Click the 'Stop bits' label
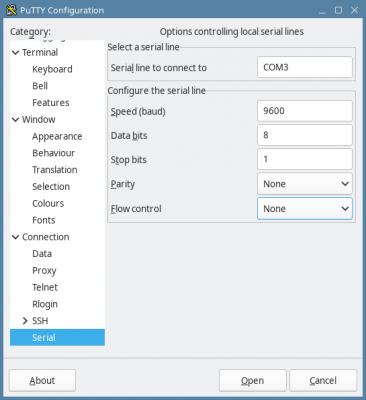This screenshot has width=366, height=400. tap(129, 160)
